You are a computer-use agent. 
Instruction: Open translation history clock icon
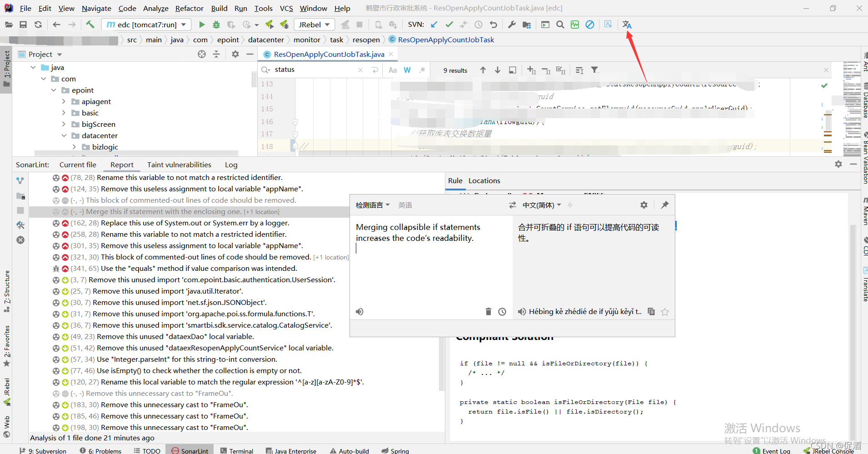502,312
